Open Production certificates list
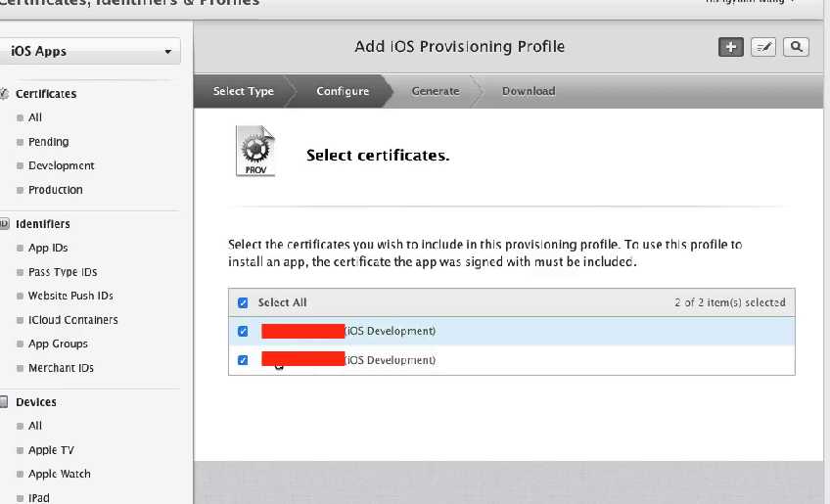This screenshot has height=504, width=830. pos(55,190)
